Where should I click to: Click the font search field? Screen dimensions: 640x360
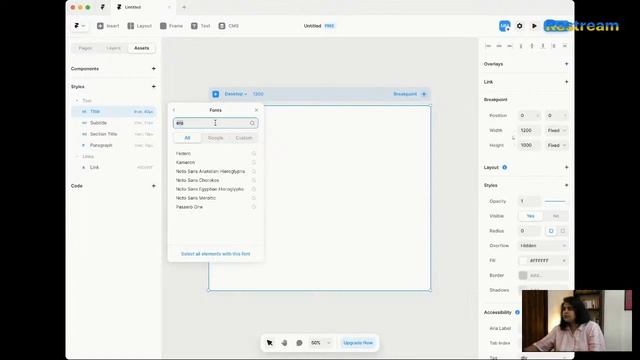216,123
